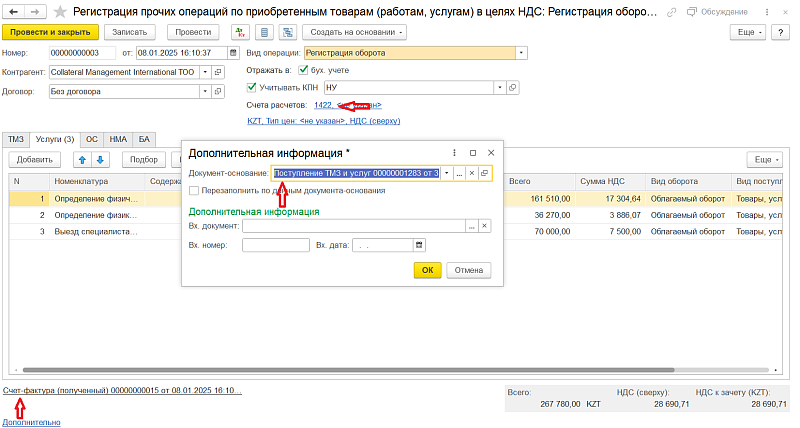
Task: Show Дт/Кт document postings
Action: pyautogui.click(x=240, y=32)
